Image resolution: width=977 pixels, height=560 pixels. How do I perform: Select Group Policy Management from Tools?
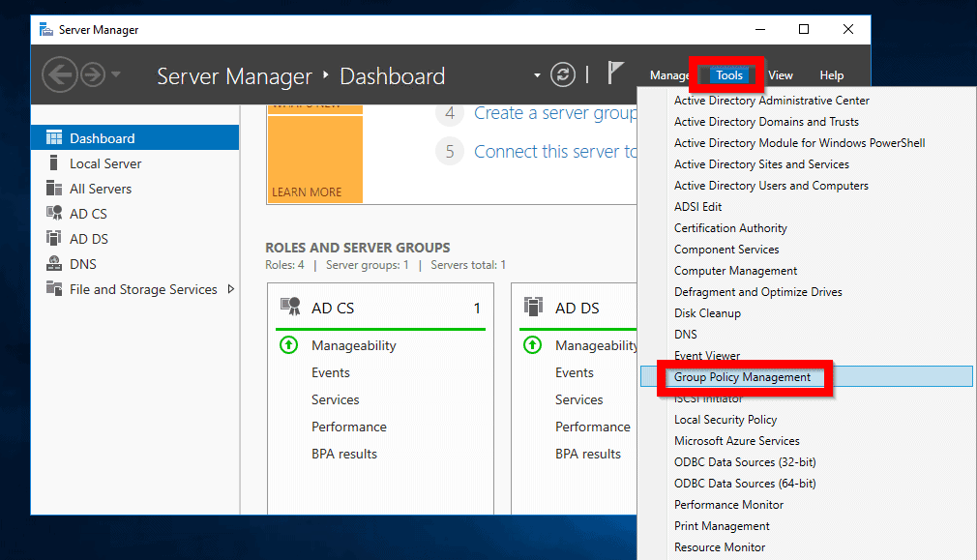coord(742,377)
